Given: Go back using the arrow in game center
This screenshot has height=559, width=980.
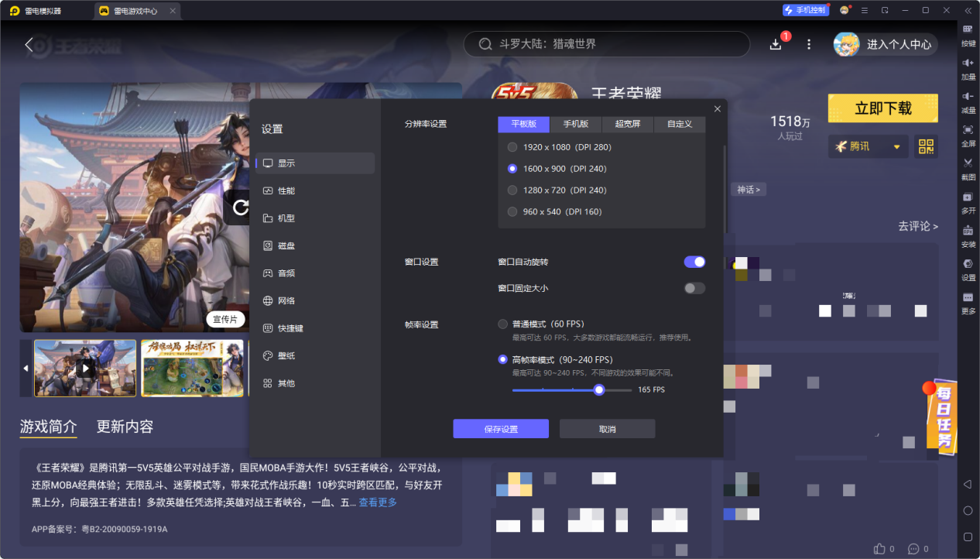Looking at the screenshot, I should tap(29, 45).
